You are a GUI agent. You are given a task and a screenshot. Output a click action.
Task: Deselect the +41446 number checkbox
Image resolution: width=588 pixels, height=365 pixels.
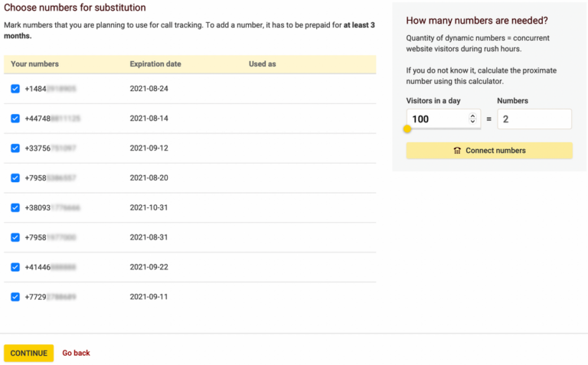15,267
